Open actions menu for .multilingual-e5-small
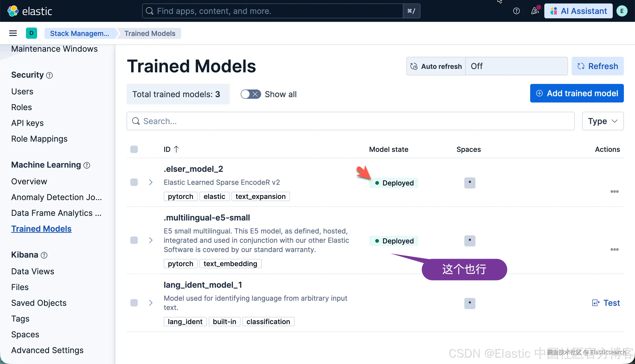The height and width of the screenshot is (364, 635). pos(614,249)
